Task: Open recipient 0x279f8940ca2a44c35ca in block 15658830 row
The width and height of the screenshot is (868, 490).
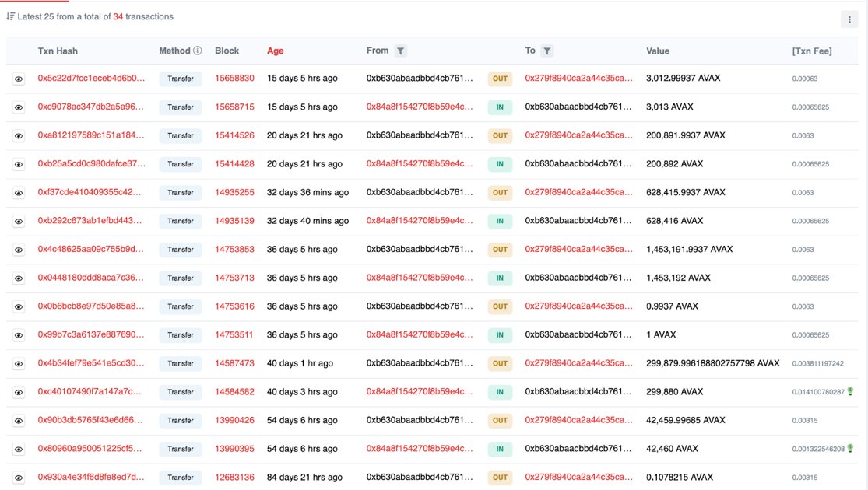Action: pos(578,78)
